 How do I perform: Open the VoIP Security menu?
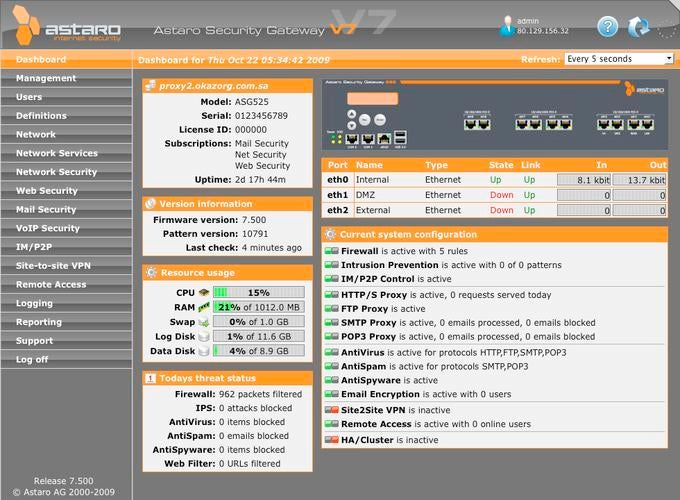pos(66,228)
